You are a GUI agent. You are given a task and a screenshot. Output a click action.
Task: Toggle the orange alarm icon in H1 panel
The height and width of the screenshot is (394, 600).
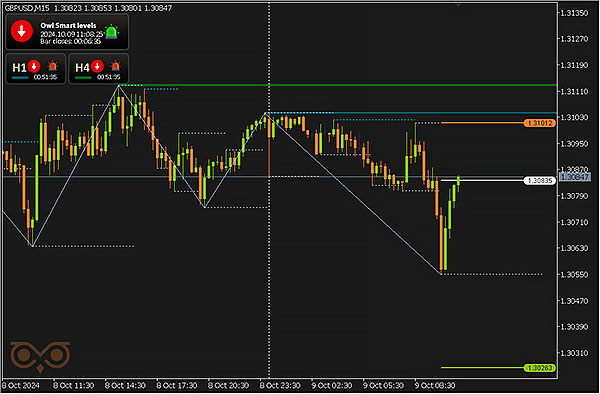(x=53, y=66)
